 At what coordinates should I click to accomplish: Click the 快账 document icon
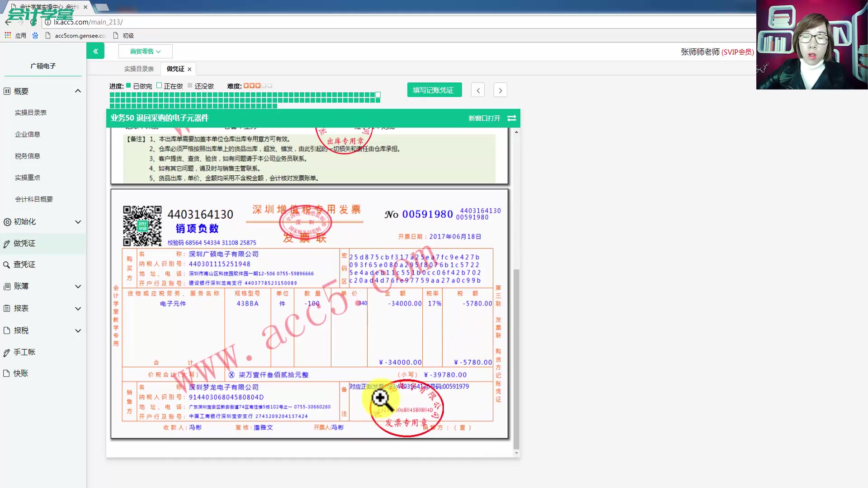[6, 373]
